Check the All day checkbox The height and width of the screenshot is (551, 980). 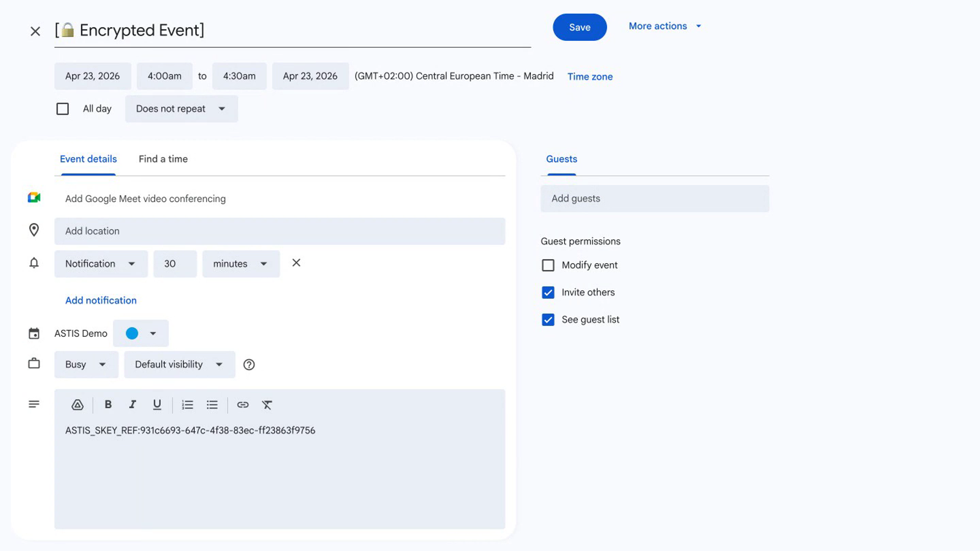(x=62, y=109)
